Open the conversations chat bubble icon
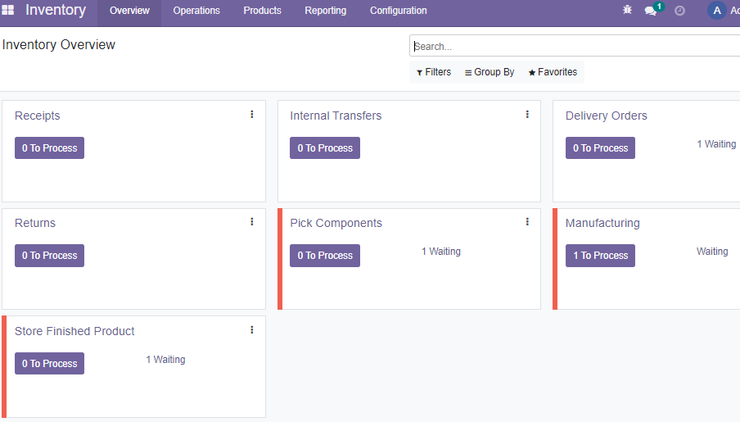This screenshot has height=422, width=740. click(651, 11)
